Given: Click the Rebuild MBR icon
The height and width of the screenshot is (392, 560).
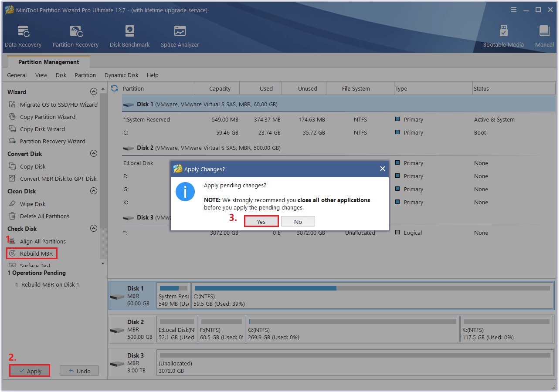Looking at the screenshot, I should click(x=12, y=253).
